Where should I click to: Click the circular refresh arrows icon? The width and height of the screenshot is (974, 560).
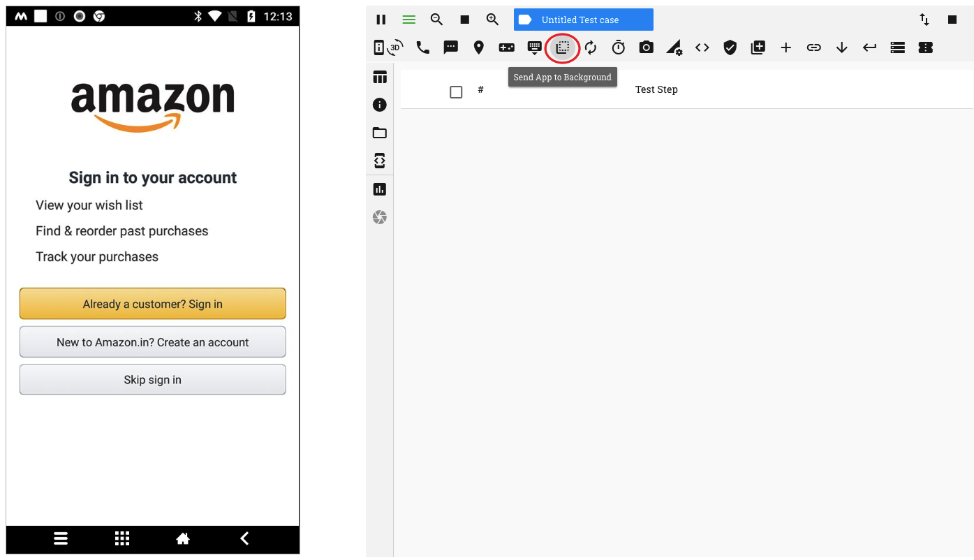(x=591, y=47)
